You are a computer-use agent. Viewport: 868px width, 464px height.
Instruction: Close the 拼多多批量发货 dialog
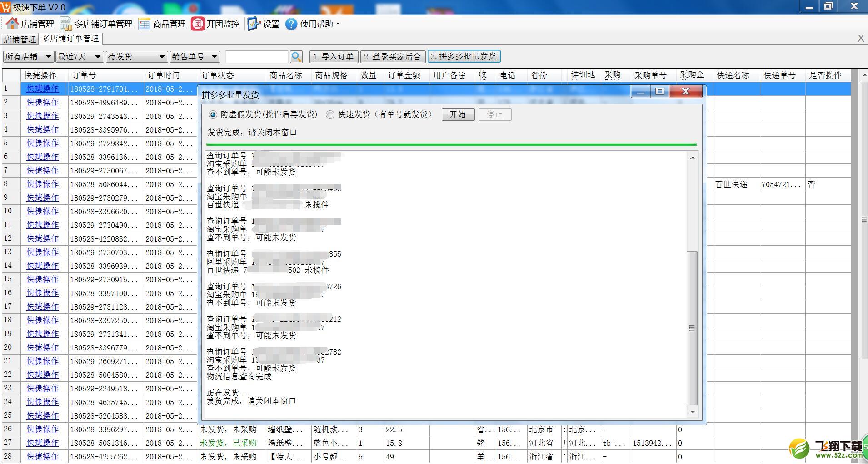tap(686, 92)
